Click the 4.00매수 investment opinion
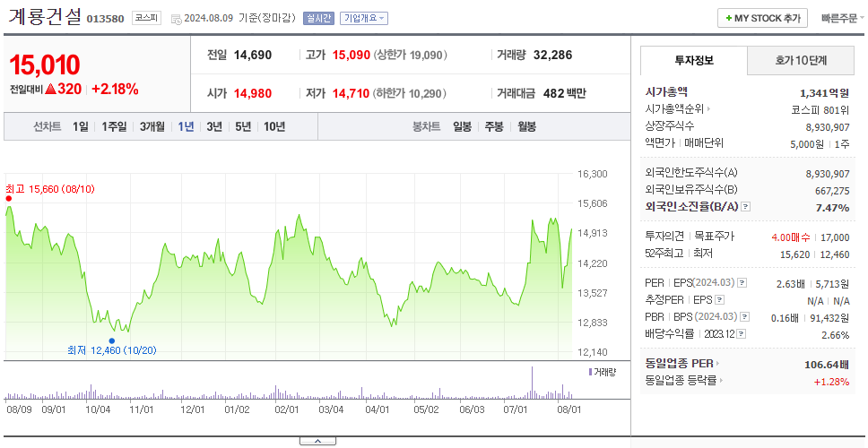 tap(791, 237)
